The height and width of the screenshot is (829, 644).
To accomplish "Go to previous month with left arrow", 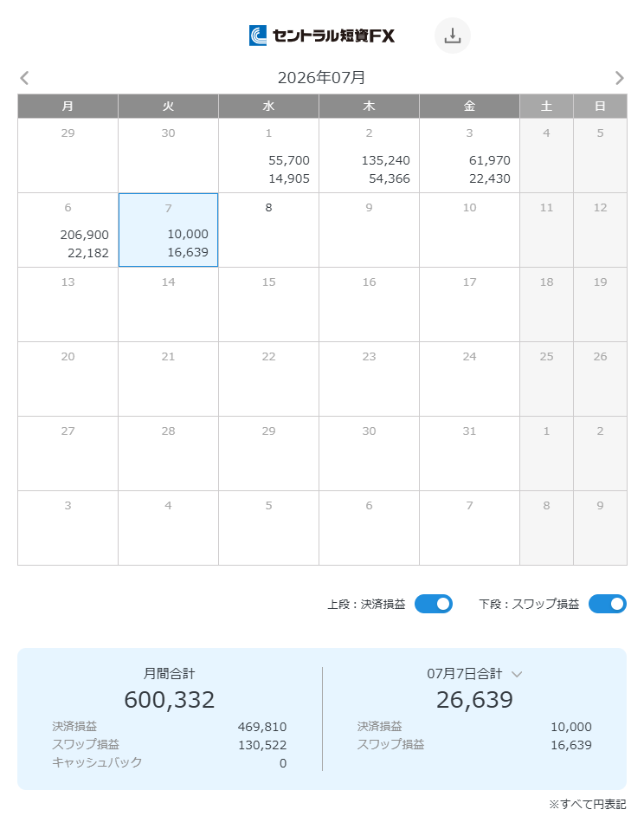I will 24,78.
